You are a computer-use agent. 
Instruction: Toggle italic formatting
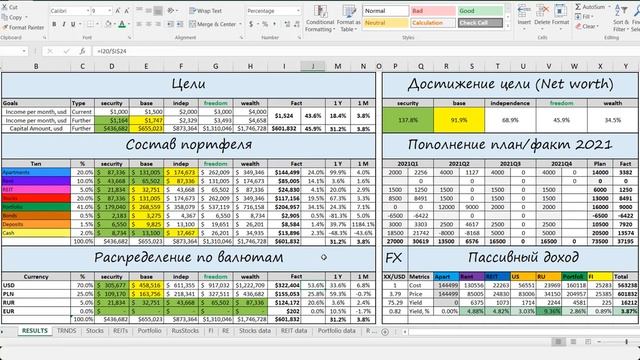pos(64,24)
